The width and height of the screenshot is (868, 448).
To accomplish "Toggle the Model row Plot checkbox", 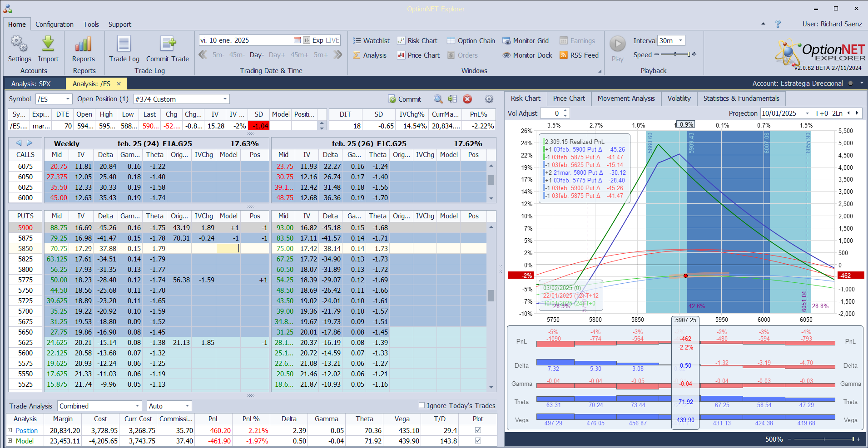I will coord(478,441).
